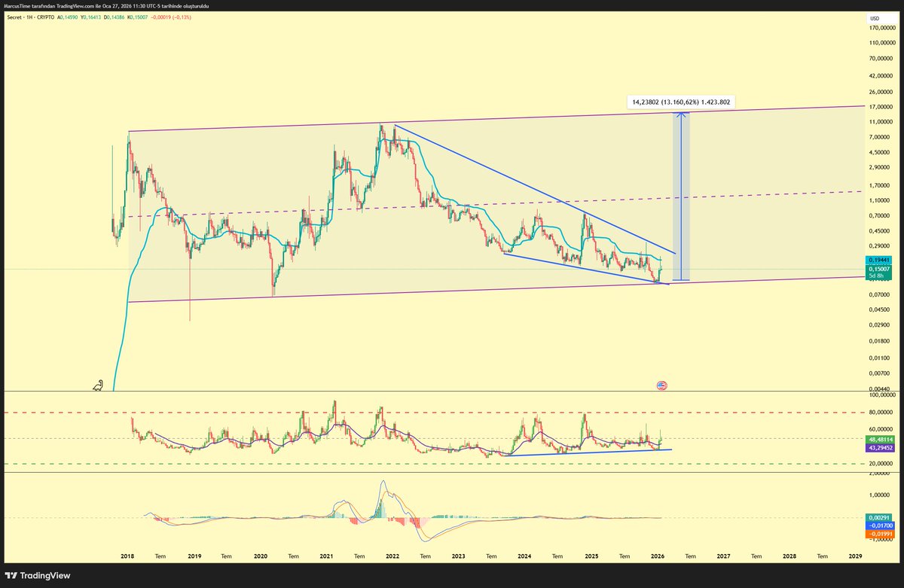Click the 17,00000 price axis label
Viewport: 904px width, 588px height.
coord(881,107)
